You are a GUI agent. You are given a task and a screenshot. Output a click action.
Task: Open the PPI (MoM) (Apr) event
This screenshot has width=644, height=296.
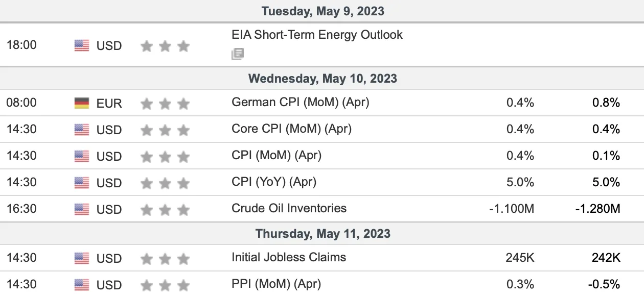(x=277, y=284)
